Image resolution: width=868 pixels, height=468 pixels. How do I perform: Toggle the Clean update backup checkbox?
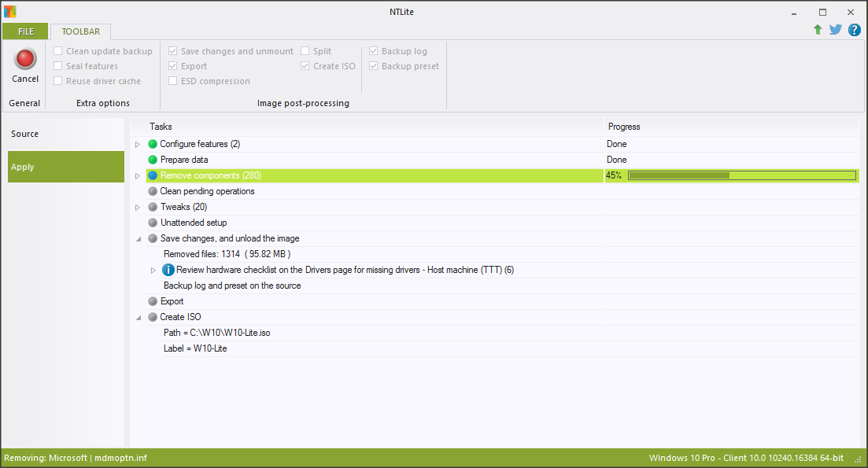pyautogui.click(x=58, y=51)
